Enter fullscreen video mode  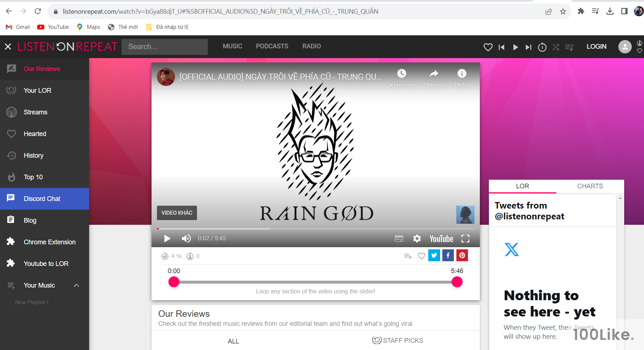pyautogui.click(x=465, y=239)
